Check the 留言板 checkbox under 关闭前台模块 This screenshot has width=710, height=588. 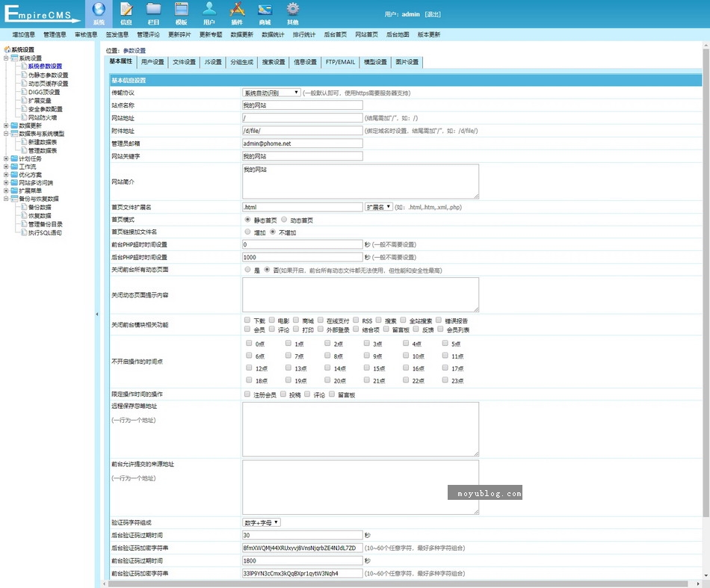click(386, 329)
